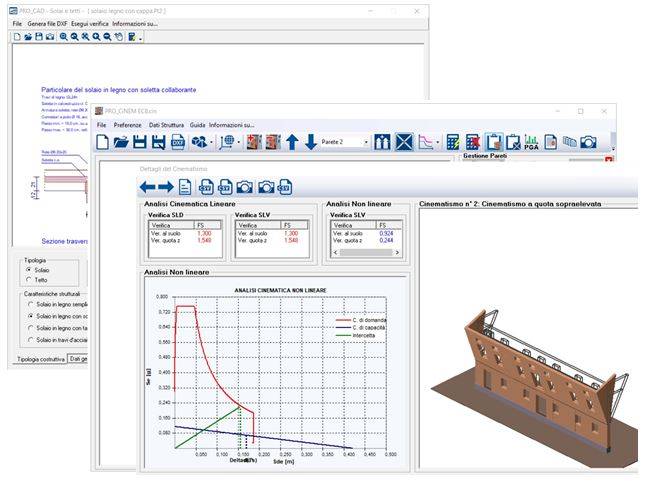660x481 pixels.
Task: Click the CSV icon after the two cameras
Action: [285, 187]
